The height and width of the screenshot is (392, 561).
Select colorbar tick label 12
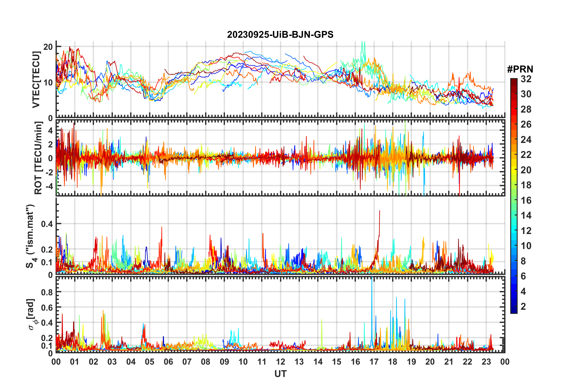[x=526, y=231]
